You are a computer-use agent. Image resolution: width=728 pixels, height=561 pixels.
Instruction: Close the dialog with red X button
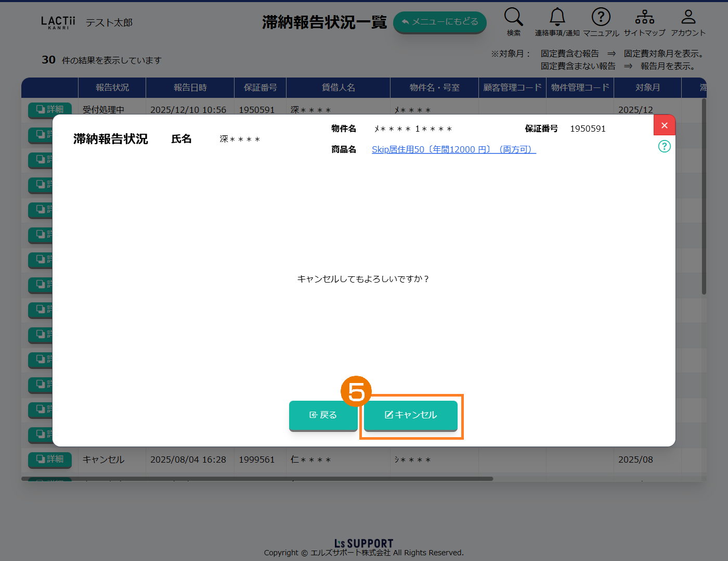(664, 125)
